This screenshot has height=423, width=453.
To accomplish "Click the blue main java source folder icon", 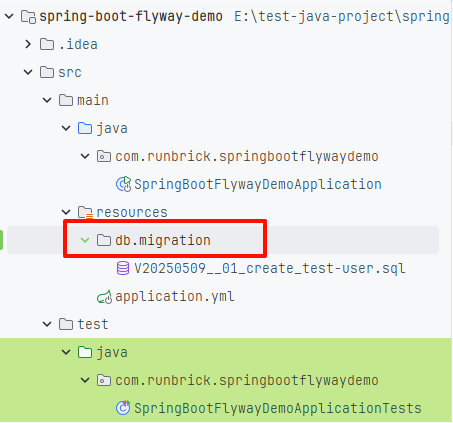I will tap(85, 128).
